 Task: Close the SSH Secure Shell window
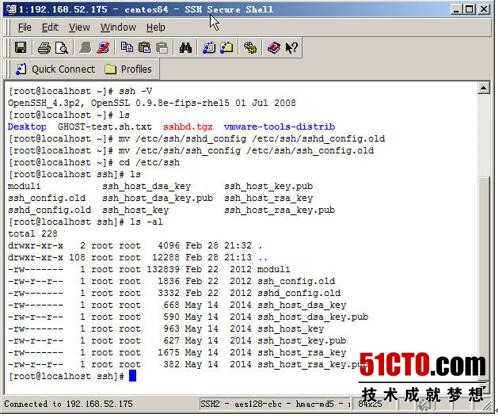484,9
